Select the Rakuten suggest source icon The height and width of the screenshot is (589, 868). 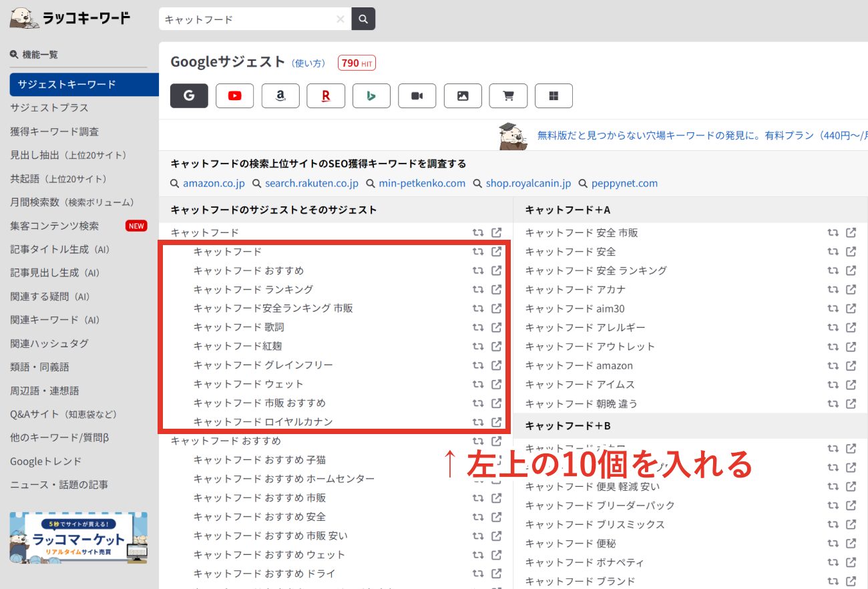(326, 95)
